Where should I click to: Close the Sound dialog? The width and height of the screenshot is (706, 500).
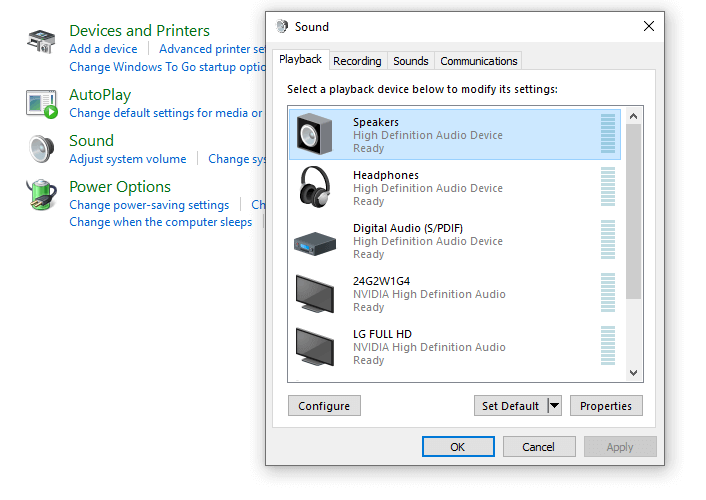649,26
